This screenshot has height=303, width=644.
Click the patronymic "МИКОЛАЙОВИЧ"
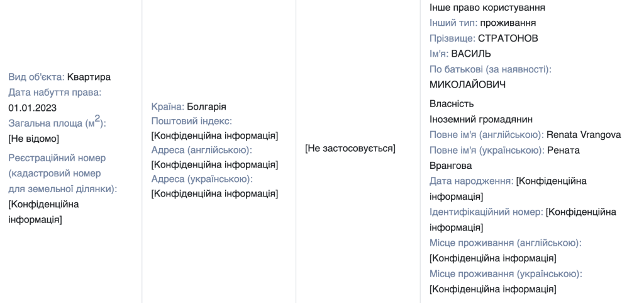coord(467,84)
